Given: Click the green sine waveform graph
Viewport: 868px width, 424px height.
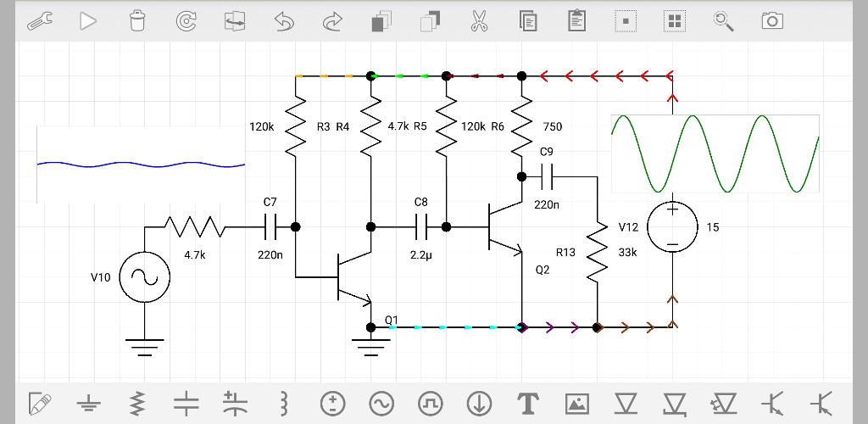Looking at the screenshot, I should tap(715, 154).
